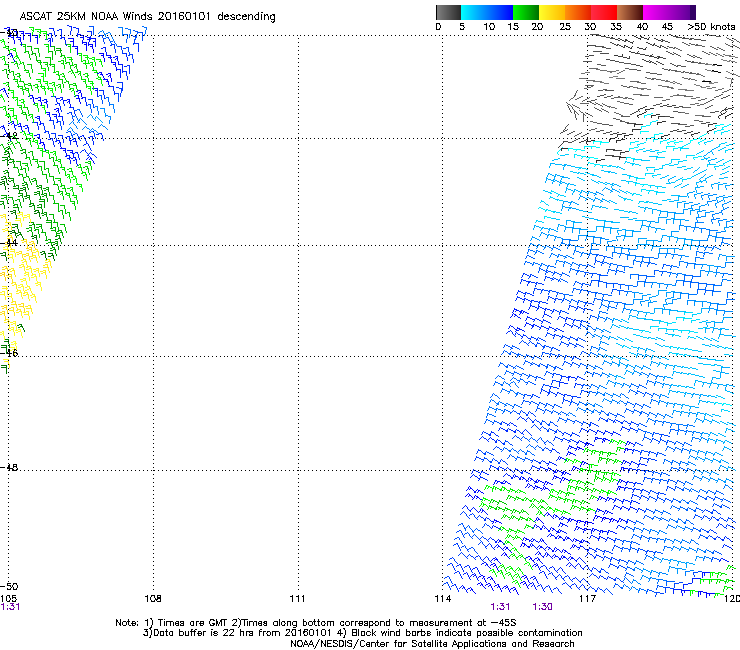Click the note line "3)Data buffer is 22 hrs"
The width and height of the screenshot is (740, 650).
tap(362, 633)
